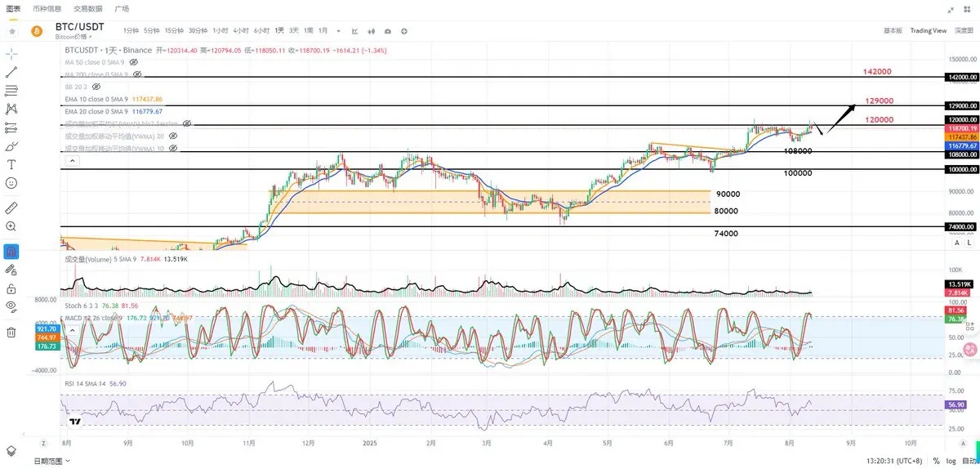Toggle percent scale % at bottom

click(936, 461)
